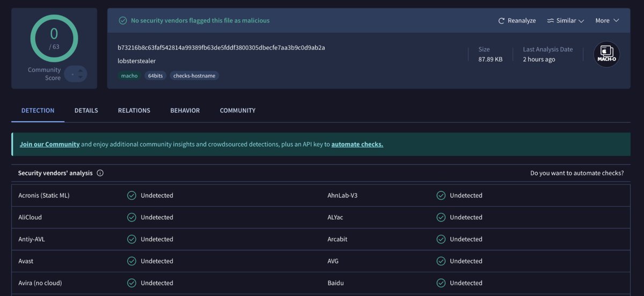Click the Security vendors' analysis heading
644x296 pixels.
tap(55, 173)
